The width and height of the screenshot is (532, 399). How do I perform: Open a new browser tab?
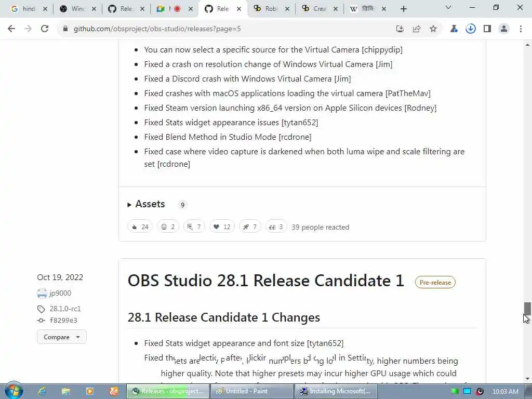click(x=403, y=9)
